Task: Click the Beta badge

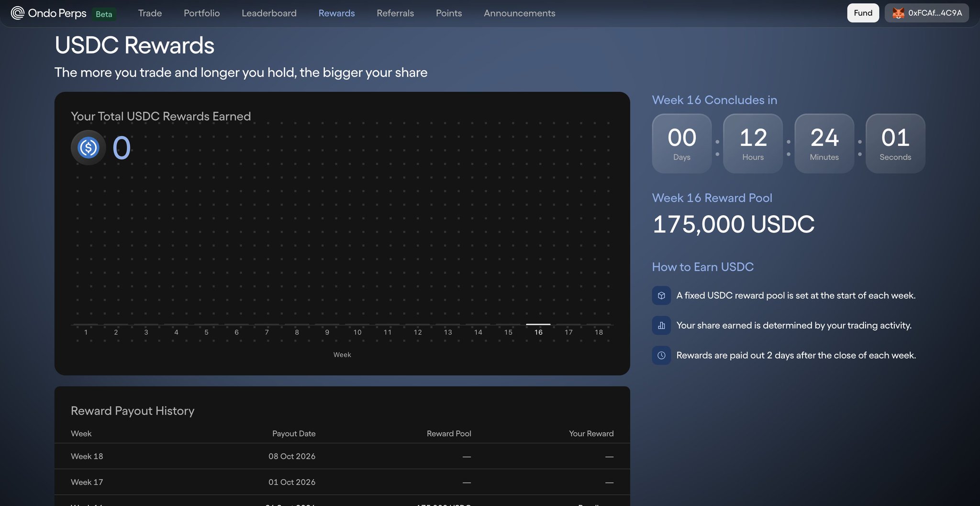Action: point(104,14)
